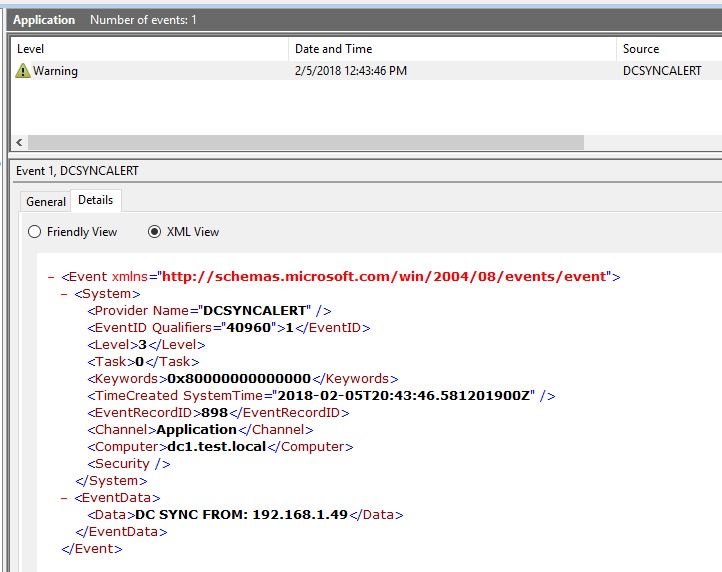Click the Keywords 0x80000000000000 value
722x572 pixels.
[x=239, y=379]
